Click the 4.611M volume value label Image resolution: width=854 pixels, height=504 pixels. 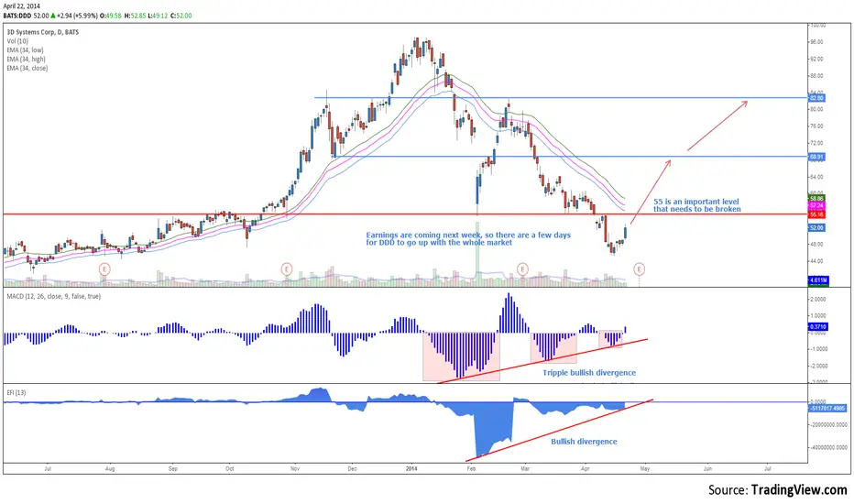coord(818,280)
